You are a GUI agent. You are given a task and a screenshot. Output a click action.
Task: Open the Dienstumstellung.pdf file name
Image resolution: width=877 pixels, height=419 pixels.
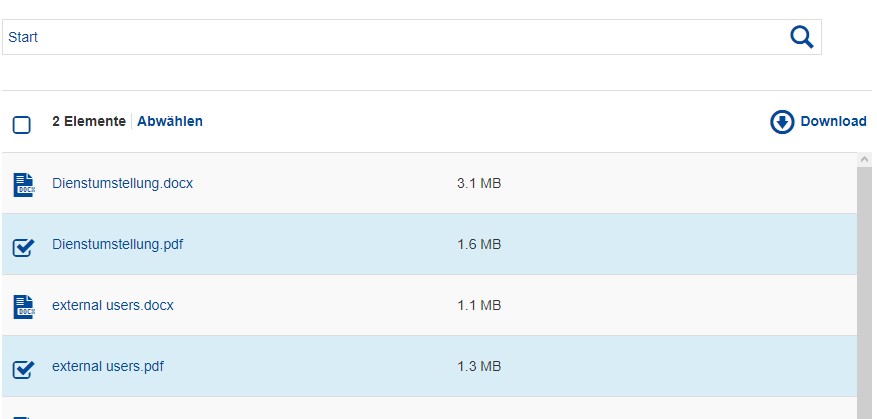(x=117, y=245)
